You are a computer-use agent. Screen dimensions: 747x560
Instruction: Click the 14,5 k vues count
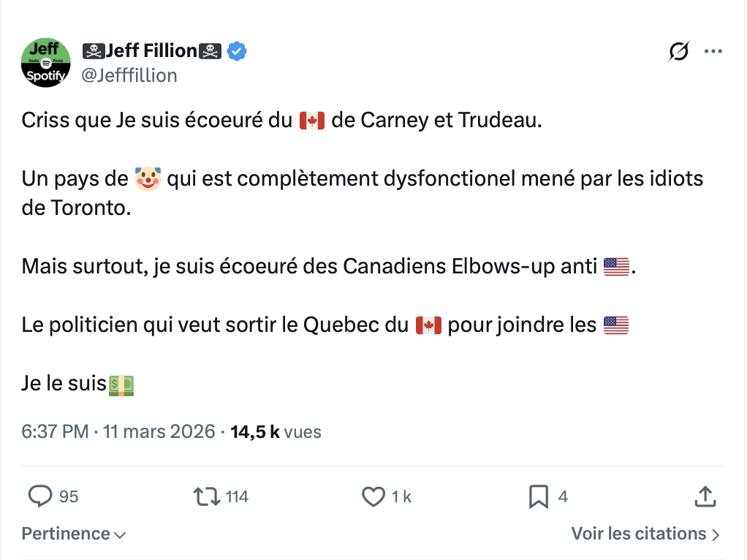tap(276, 432)
